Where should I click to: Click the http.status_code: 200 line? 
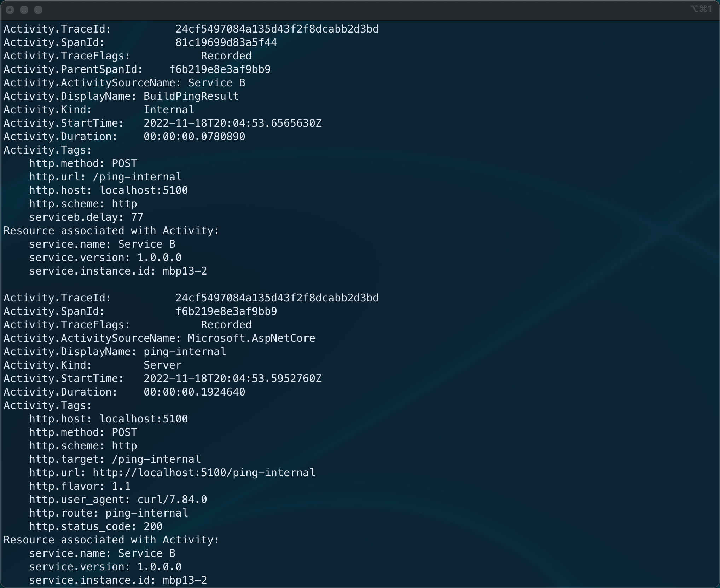tap(95, 526)
